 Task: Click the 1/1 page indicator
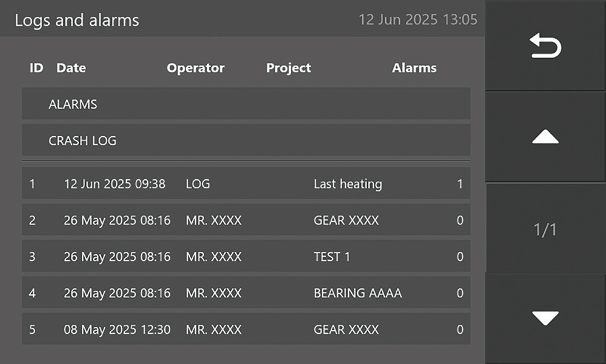click(545, 230)
